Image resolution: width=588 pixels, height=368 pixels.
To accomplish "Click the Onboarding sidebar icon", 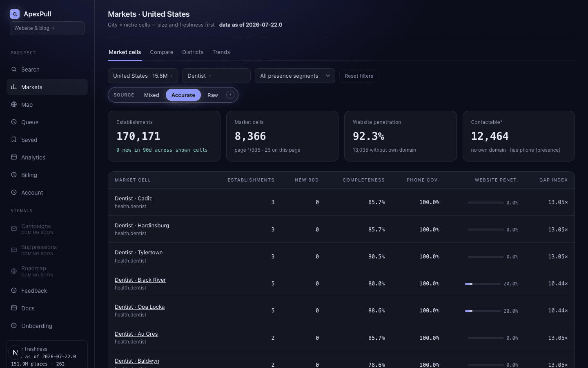I will coord(14,326).
